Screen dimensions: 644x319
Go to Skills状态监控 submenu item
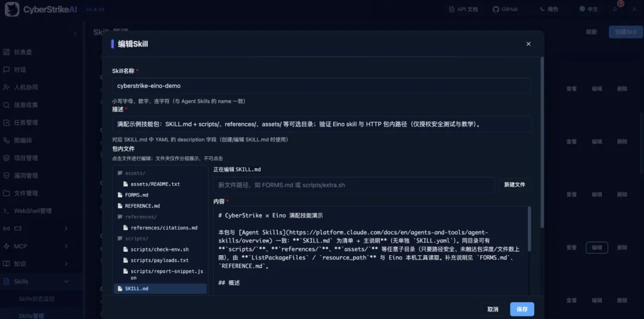pyautogui.click(x=37, y=299)
